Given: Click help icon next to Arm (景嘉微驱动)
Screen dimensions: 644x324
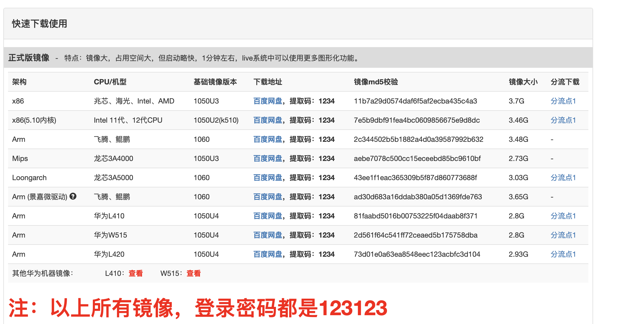Looking at the screenshot, I should pos(73,196).
